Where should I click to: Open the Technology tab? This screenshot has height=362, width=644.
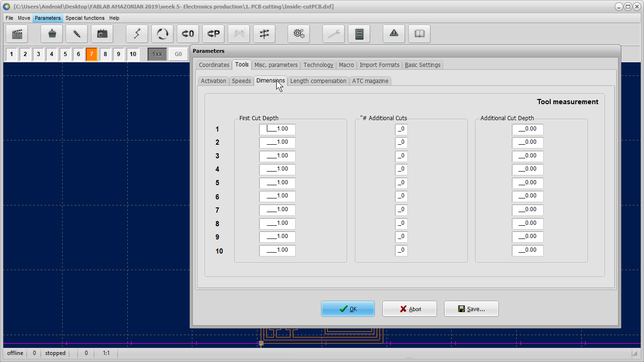click(x=318, y=65)
